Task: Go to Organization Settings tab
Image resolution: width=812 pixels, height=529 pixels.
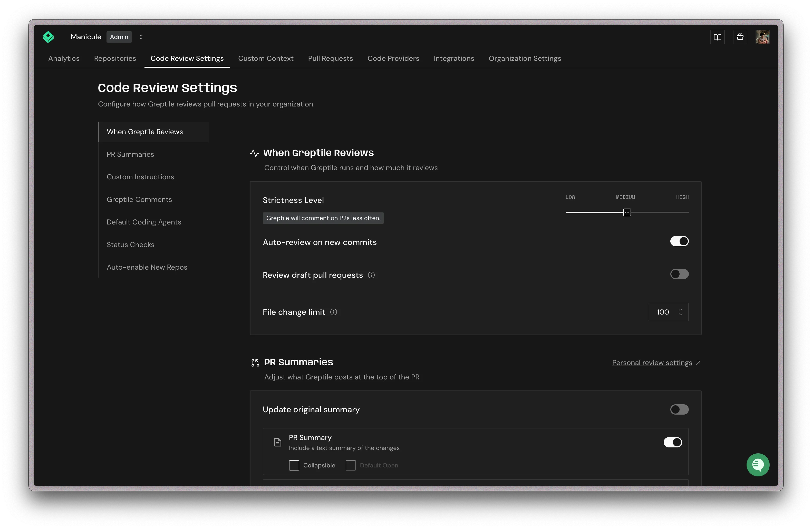Action: click(525, 58)
